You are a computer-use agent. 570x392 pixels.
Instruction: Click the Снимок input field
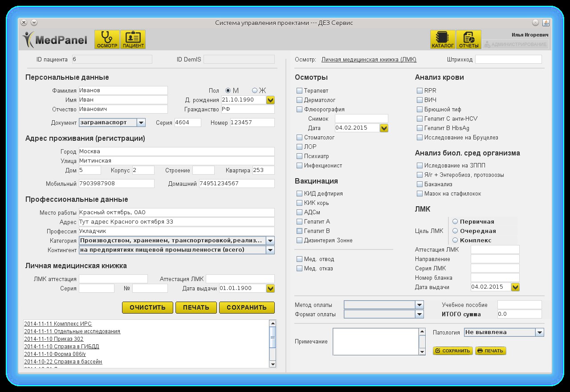click(362, 119)
